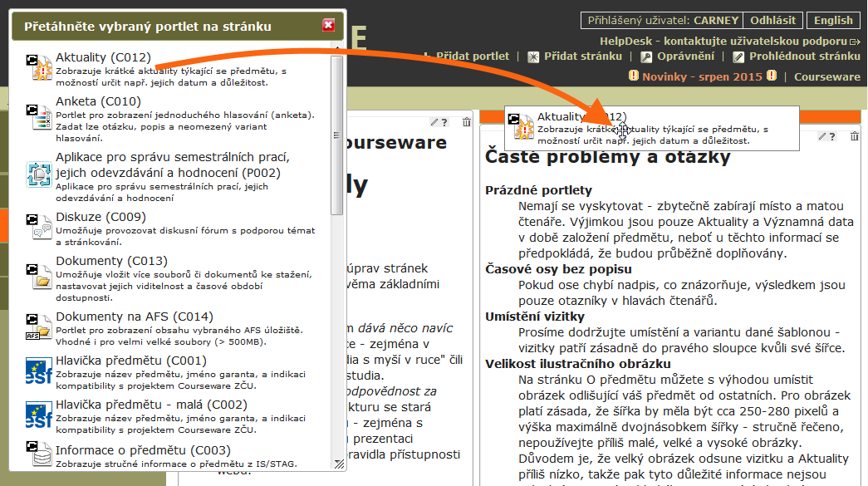This screenshot has width=868, height=486.
Task: Click the edit pencil icon on the Courseware portlet
Action: (x=434, y=122)
